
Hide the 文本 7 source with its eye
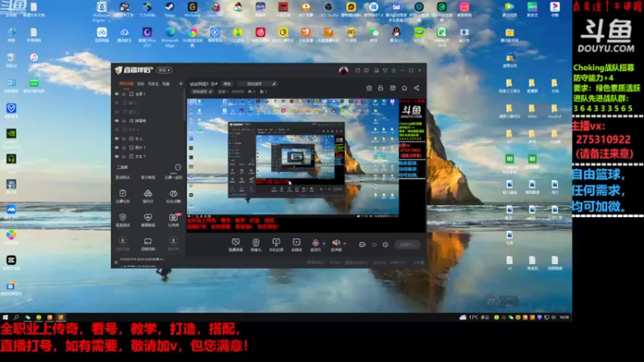click(117, 156)
